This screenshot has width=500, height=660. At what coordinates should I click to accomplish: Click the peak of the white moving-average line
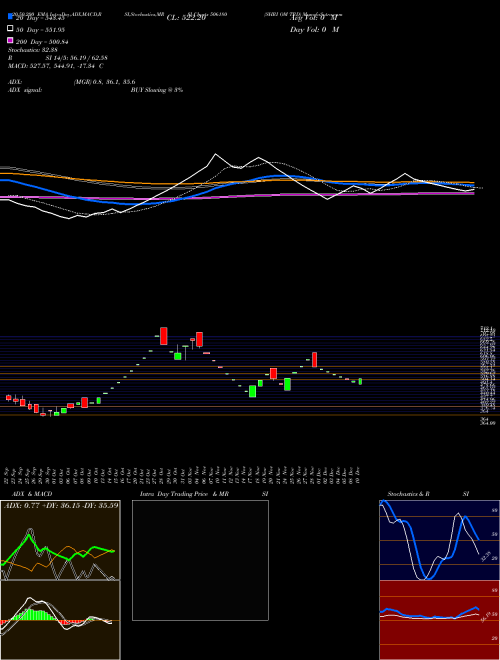(215, 154)
